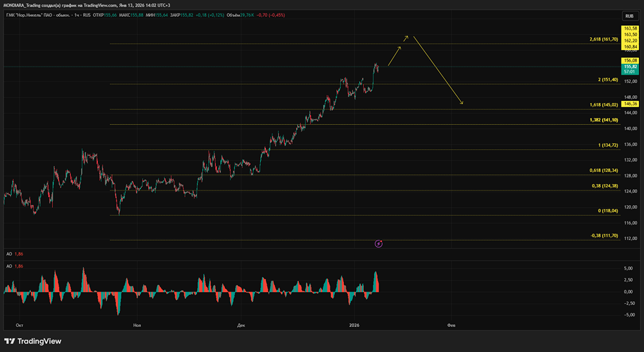Click the MONDIARA_Trading attribution line

pos(87,5)
